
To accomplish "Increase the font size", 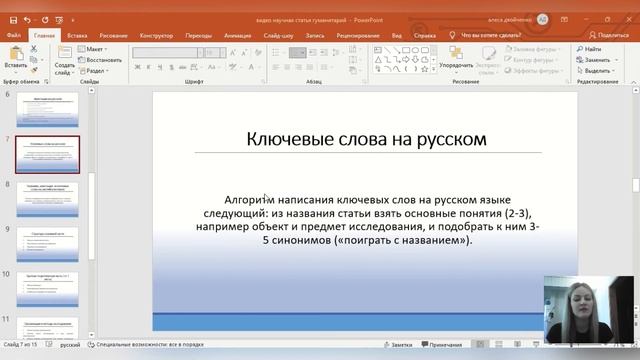I will pyautogui.click(x=233, y=53).
